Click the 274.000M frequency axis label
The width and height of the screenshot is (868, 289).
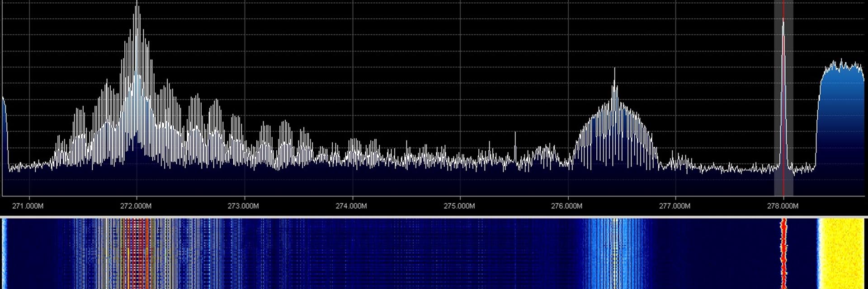(351, 206)
